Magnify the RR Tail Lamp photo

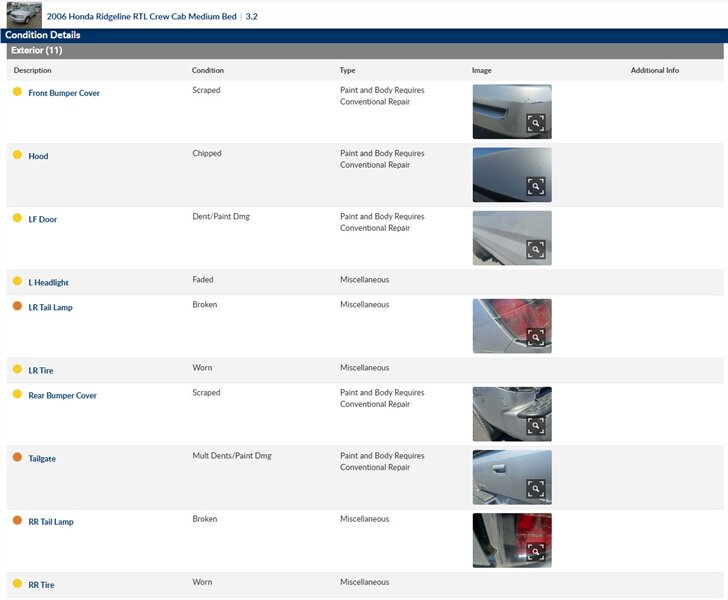click(x=536, y=551)
